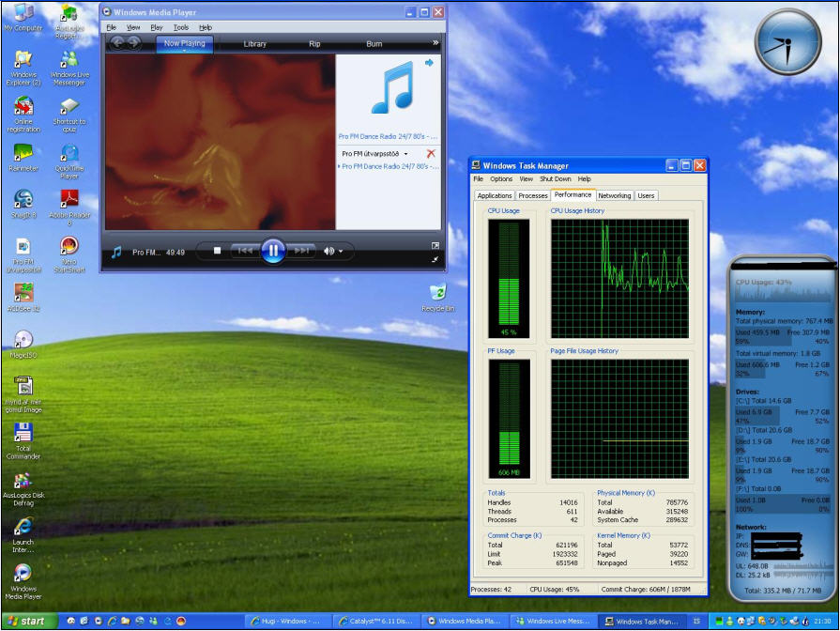Screen dimensions: 840x631
Task: Select the Online registration desktop icon
Action: tap(23, 115)
